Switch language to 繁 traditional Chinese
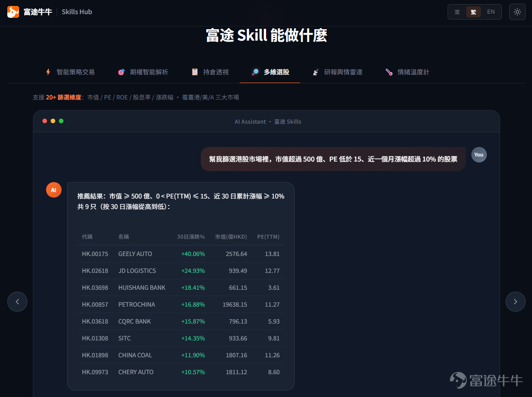532x397 pixels. 473,12
